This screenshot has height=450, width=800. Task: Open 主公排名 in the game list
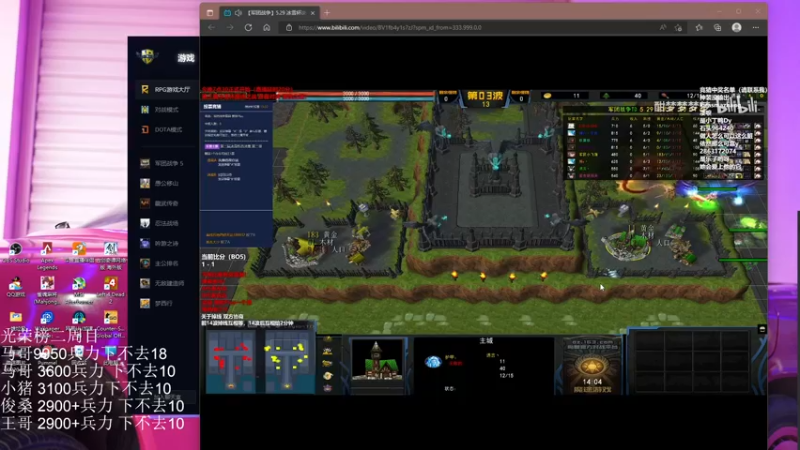167,263
